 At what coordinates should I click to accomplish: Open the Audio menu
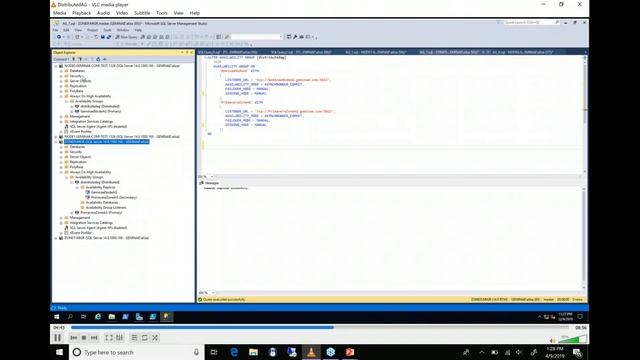click(x=103, y=13)
